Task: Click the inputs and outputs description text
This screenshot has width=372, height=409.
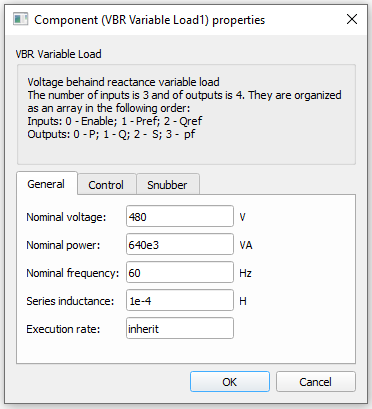Action: pyautogui.click(x=184, y=108)
